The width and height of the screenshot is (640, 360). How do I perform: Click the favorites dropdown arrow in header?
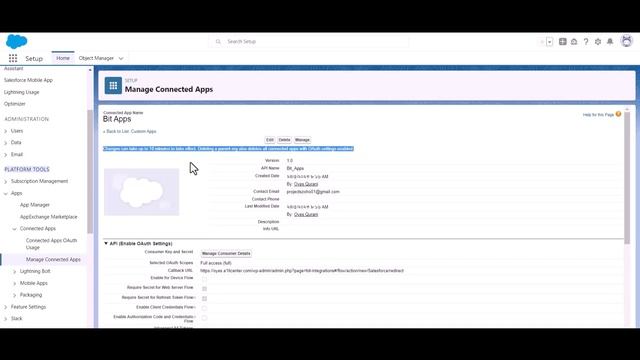coord(549,42)
